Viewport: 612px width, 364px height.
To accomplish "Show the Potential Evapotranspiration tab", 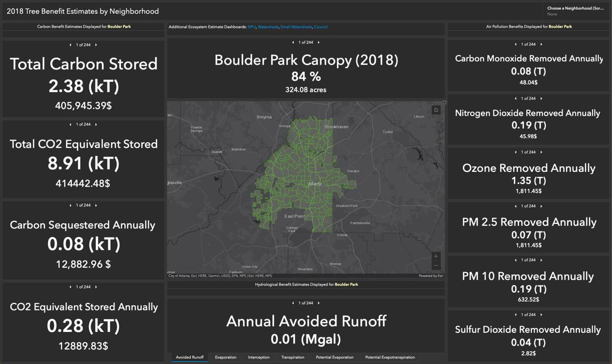I will [390, 357].
